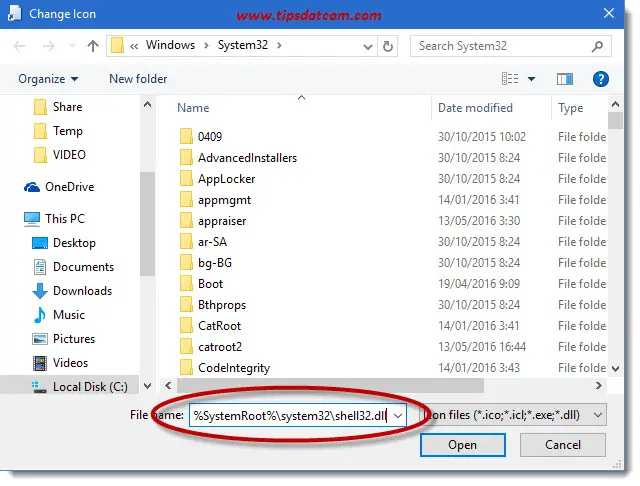
Task: Select System32 in the address path
Action: [242, 45]
